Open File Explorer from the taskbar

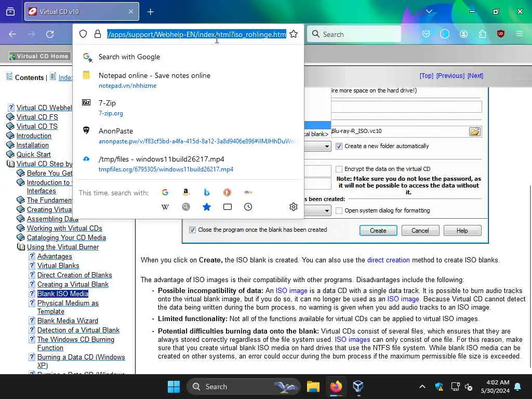[313, 387]
